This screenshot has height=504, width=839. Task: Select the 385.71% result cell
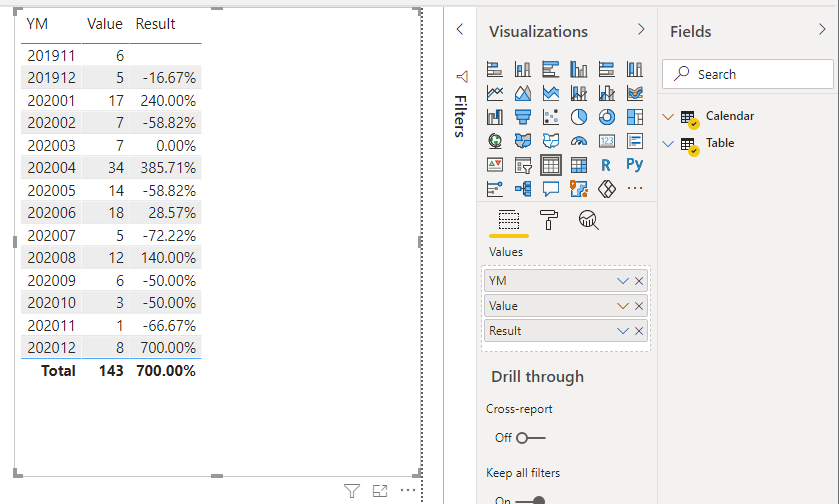click(168, 168)
